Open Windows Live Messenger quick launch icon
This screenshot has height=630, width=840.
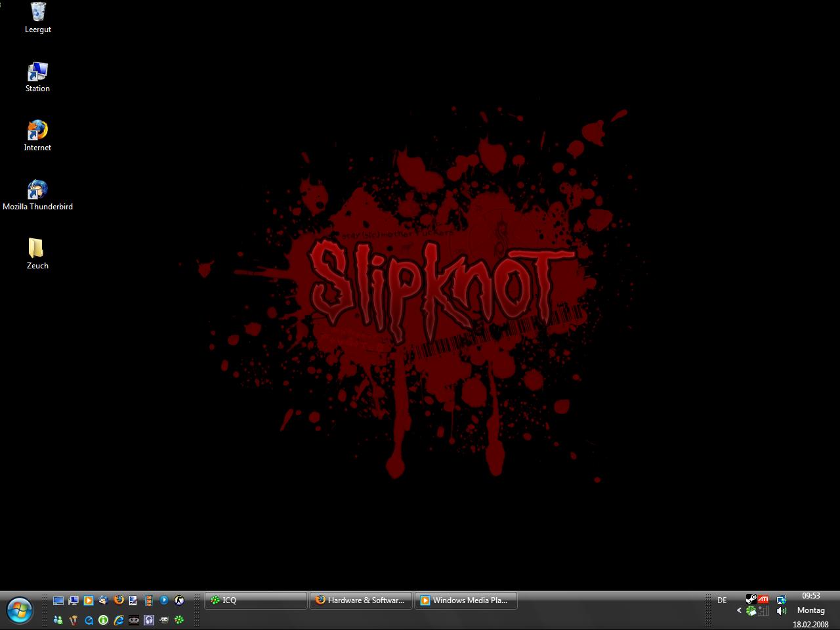coord(58,619)
